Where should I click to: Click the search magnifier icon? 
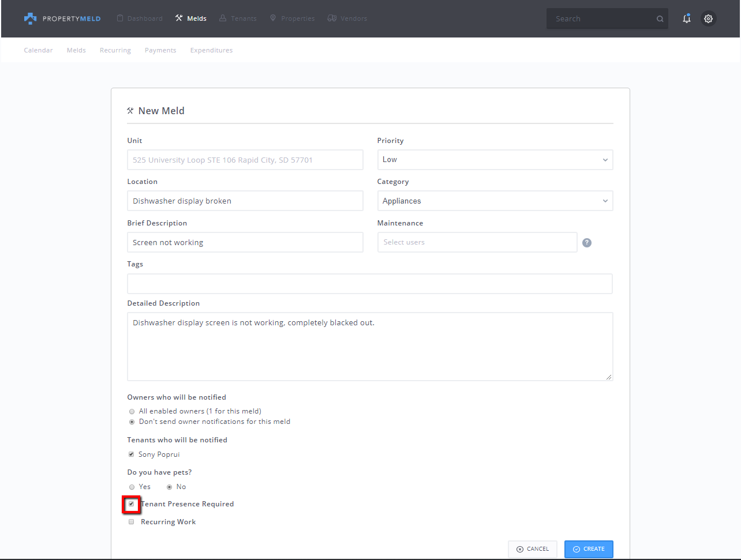click(x=660, y=19)
